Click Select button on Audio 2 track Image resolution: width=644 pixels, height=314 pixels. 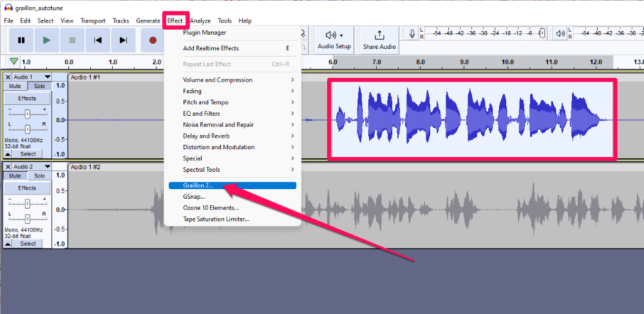click(x=28, y=244)
